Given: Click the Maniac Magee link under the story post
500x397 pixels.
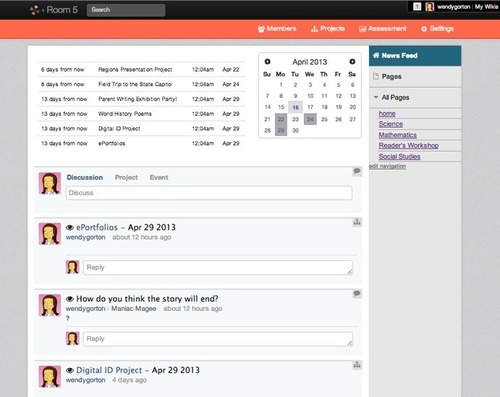Looking at the screenshot, I should tap(134, 309).
